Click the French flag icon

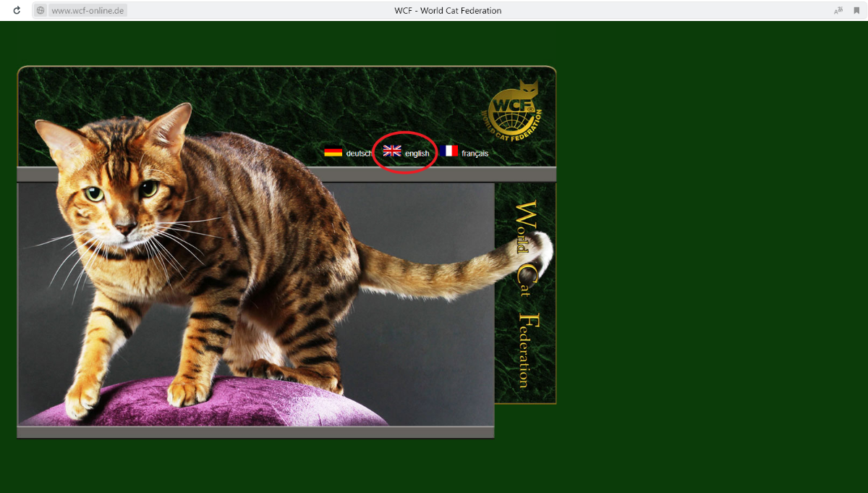(x=448, y=151)
